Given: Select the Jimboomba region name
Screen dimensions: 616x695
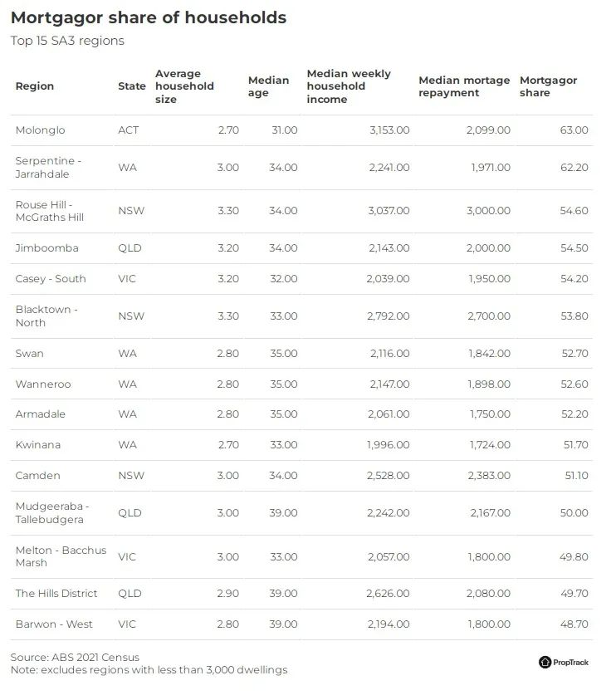Looking at the screenshot, I should [47, 247].
